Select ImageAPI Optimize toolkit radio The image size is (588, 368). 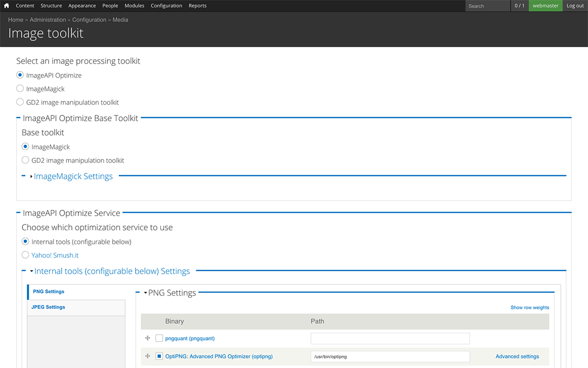click(x=20, y=75)
